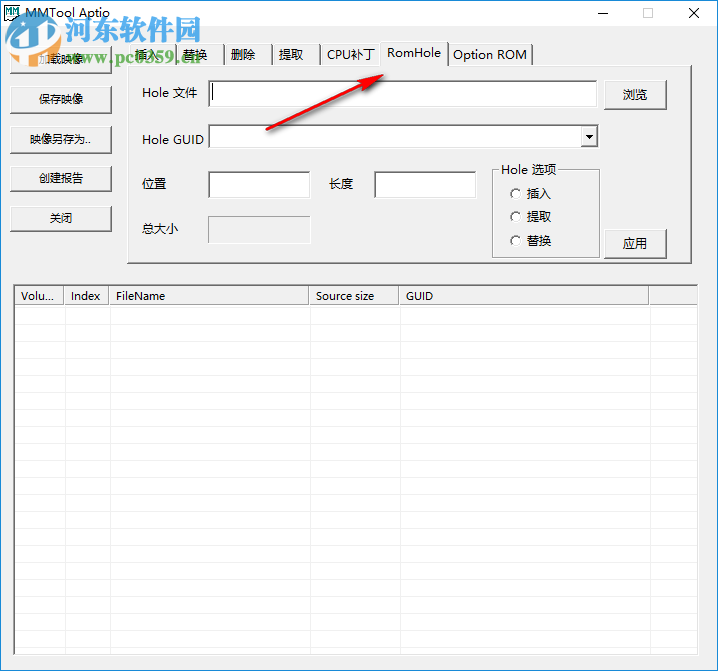Minimize the MMTool Aptio window

[x=603, y=13]
